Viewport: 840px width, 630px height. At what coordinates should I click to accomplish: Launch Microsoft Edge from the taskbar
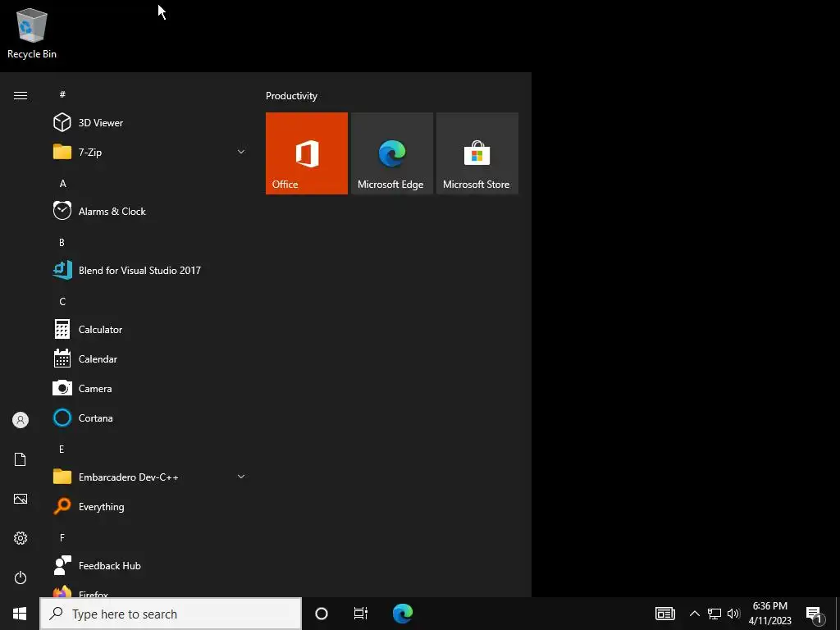pyautogui.click(x=403, y=614)
